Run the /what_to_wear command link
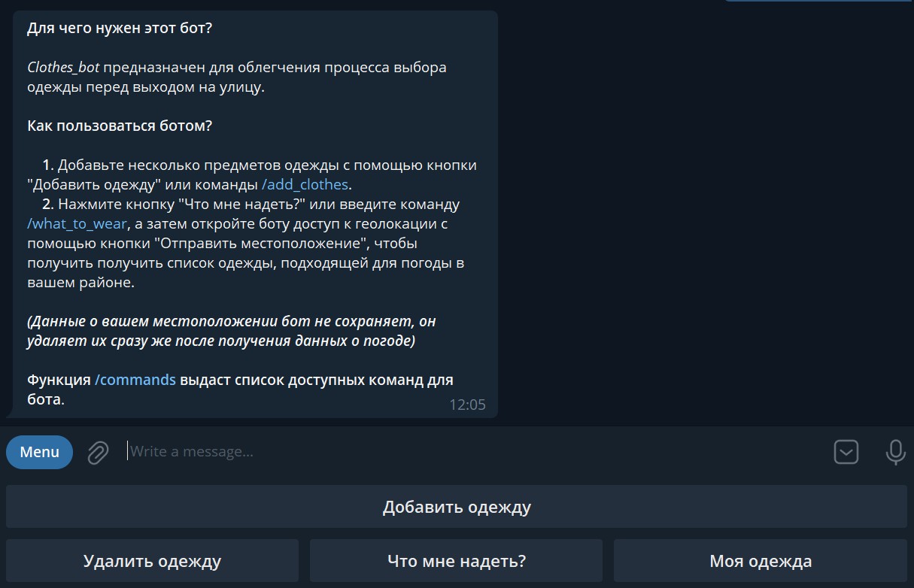The width and height of the screenshot is (914, 588). point(77,224)
